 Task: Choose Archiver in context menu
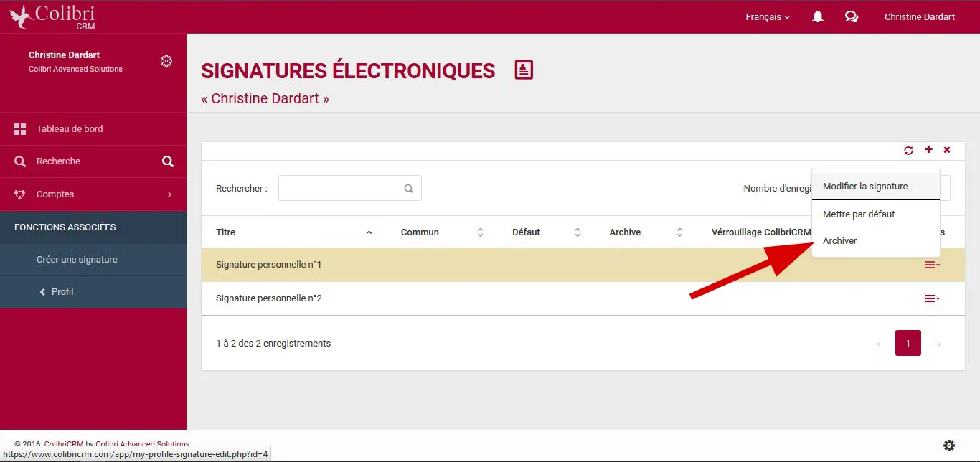875,240
